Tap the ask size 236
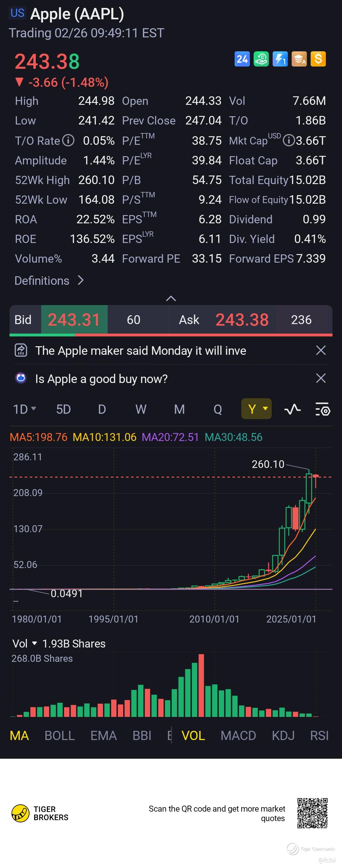 (301, 319)
